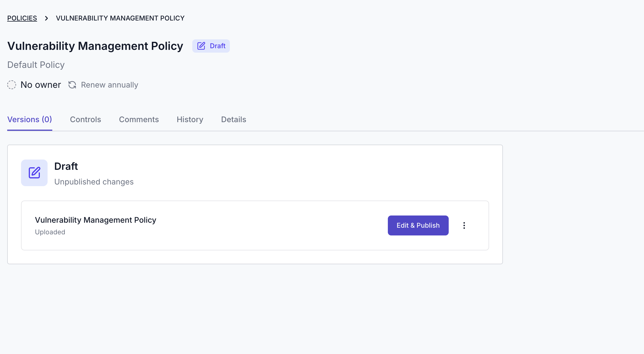Click the Uploaded status text
Image resolution: width=644 pixels, height=354 pixels.
[50, 232]
